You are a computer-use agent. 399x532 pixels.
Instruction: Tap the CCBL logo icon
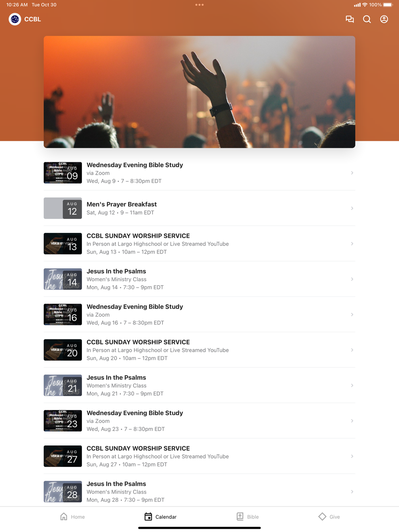tap(15, 19)
